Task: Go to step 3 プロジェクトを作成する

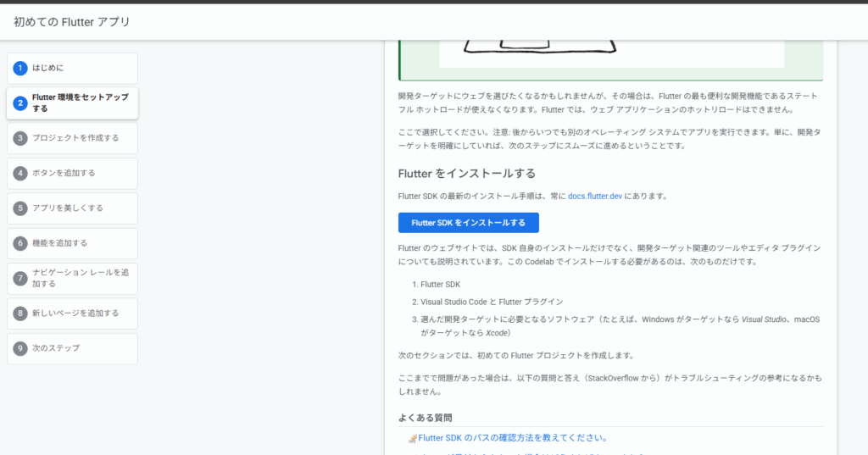Action: tap(72, 138)
